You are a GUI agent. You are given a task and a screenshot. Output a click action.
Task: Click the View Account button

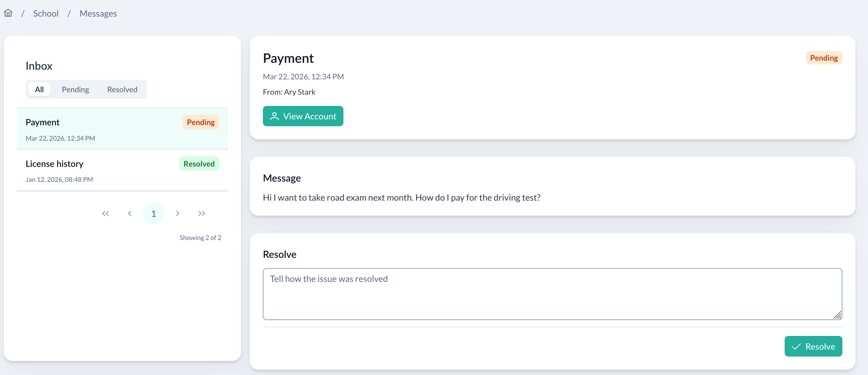click(303, 116)
